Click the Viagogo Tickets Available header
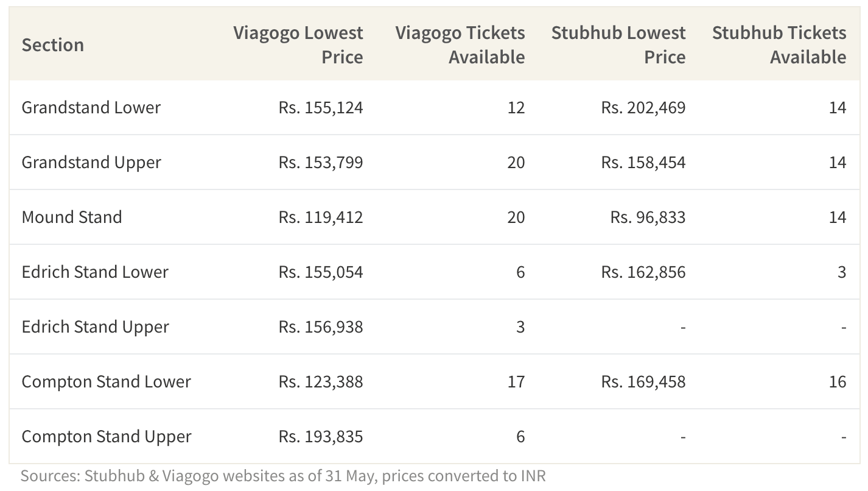Screen dimensions: 868x491 [x=460, y=44]
